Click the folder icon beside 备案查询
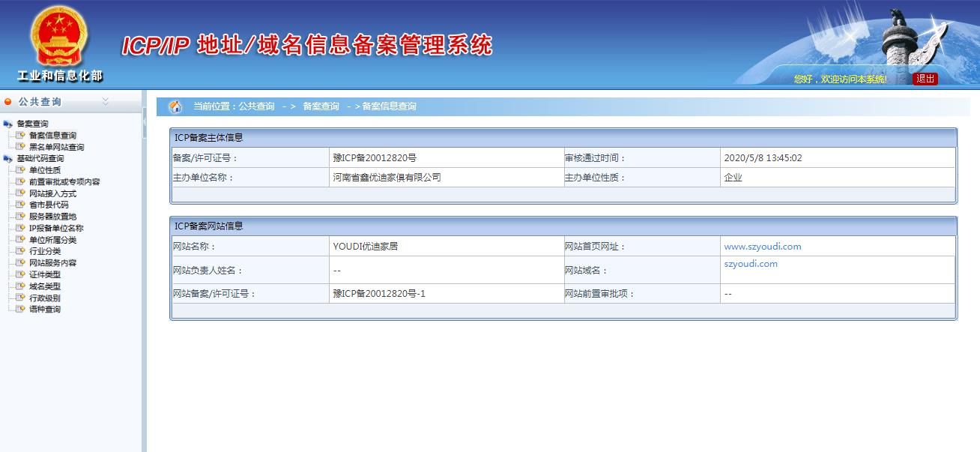Screen dimensions: 980x452 7,122
